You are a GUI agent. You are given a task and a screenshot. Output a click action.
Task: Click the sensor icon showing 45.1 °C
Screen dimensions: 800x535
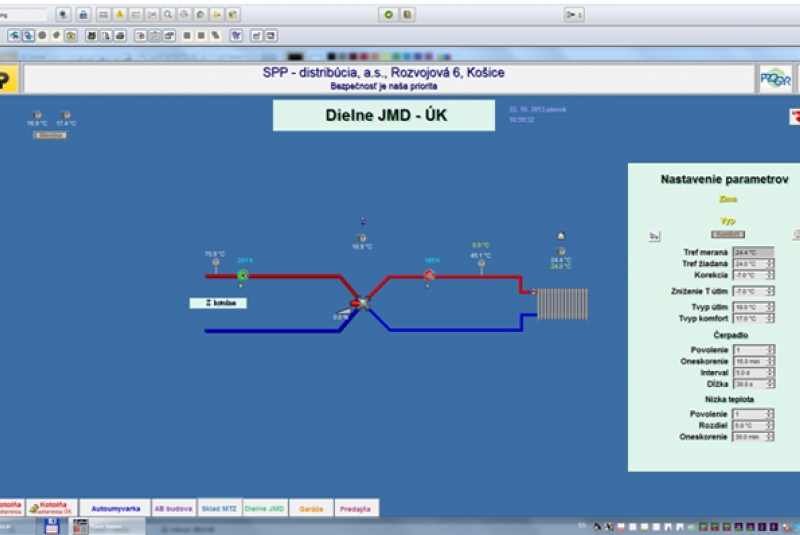pos(481,264)
